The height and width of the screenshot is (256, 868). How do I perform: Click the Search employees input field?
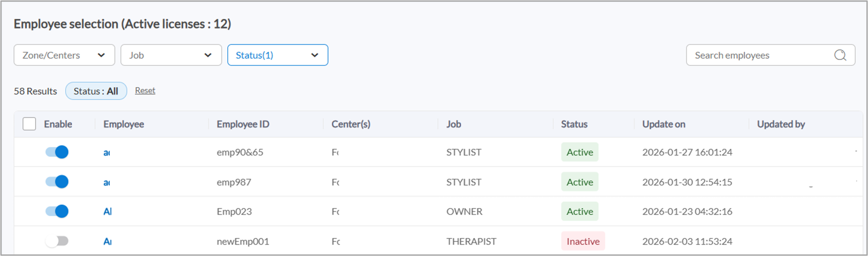click(755, 55)
